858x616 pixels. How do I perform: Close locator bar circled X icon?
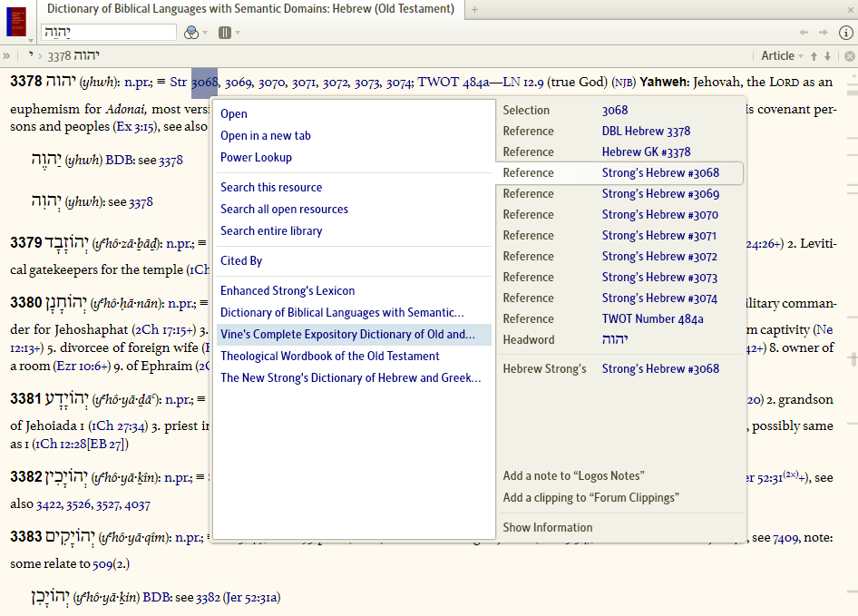tap(849, 56)
